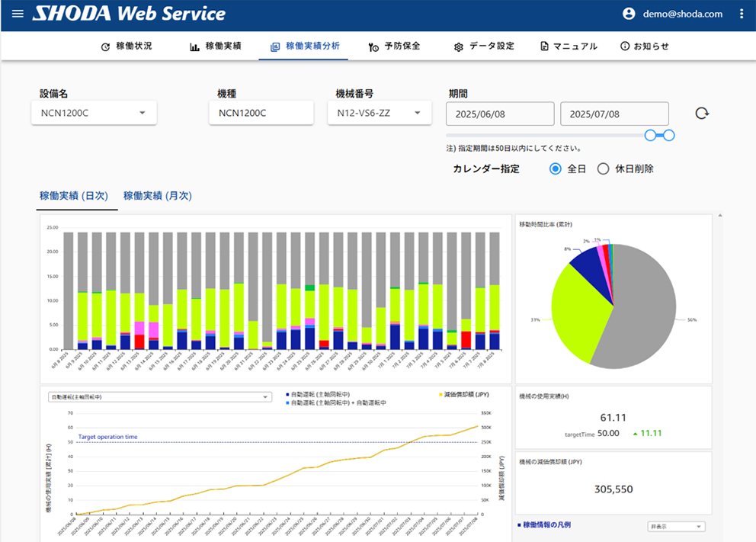Expand the 機械番号 N12-VS6-ZZ dropdown
Viewport: 756px width, 542px height.
click(417, 114)
